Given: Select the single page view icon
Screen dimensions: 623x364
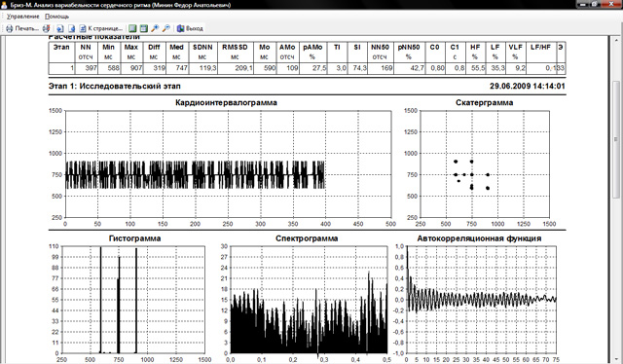Looking at the screenshot, I should [132, 28].
